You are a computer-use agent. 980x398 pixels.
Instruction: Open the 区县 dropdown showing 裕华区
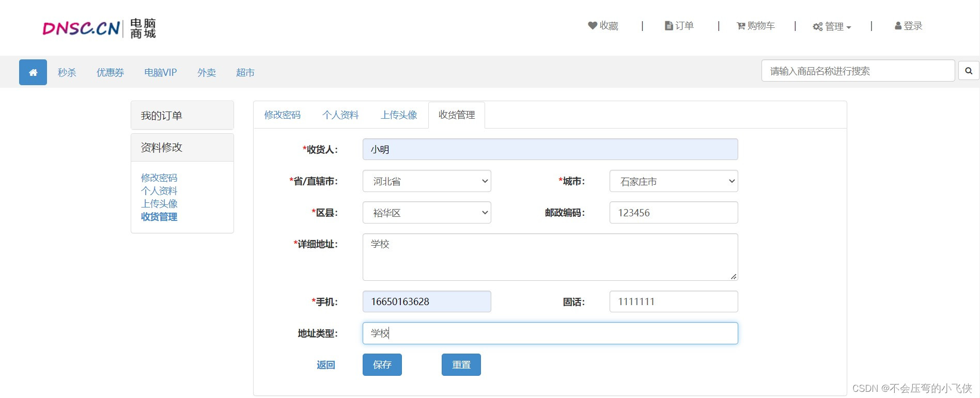427,213
